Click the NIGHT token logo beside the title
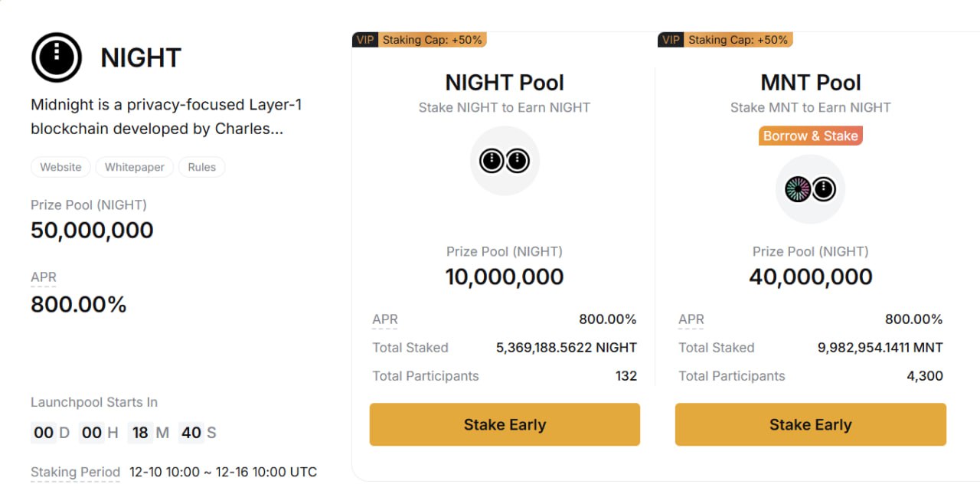This screenshot has width=980, height=494. point(56,57)
